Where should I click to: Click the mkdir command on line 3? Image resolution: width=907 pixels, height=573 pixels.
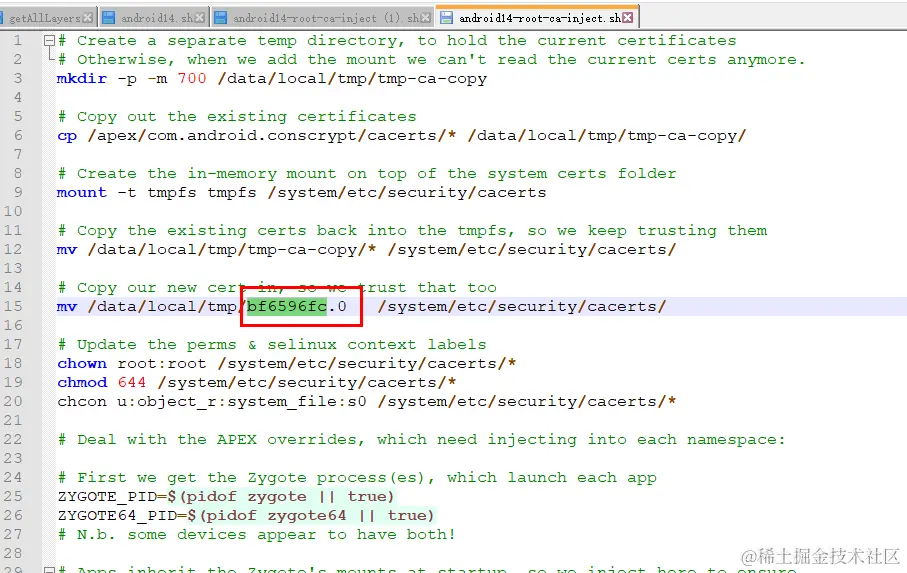click(x=82, y=78)
